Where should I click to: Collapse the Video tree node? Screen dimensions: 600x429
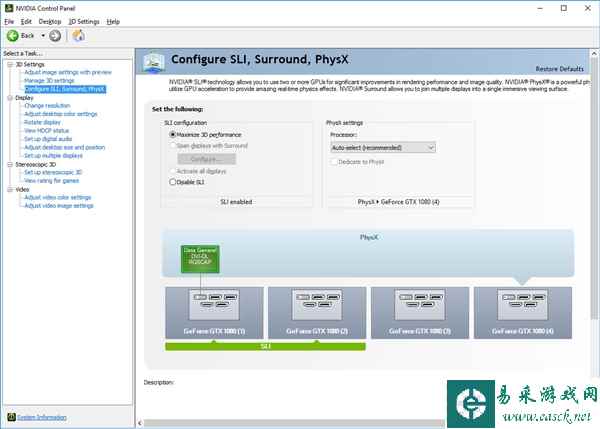(10, 189)
